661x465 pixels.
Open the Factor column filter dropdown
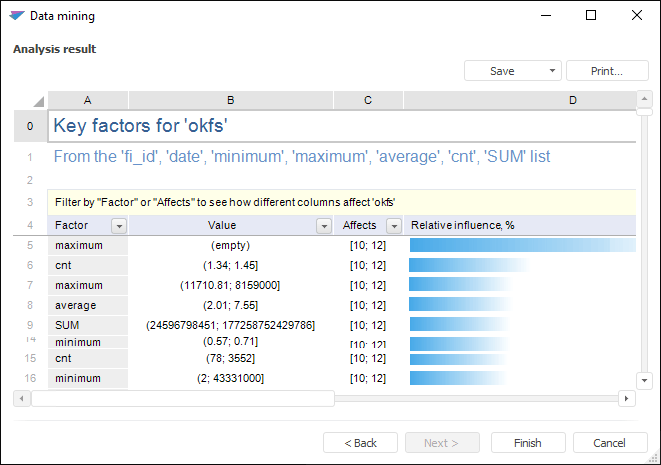(118, 226)
